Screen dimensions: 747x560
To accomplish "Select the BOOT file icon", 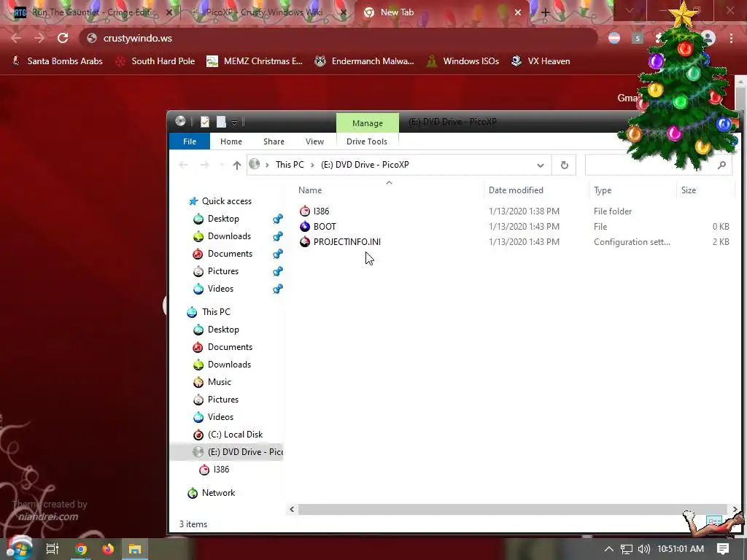I will [305, 227].
